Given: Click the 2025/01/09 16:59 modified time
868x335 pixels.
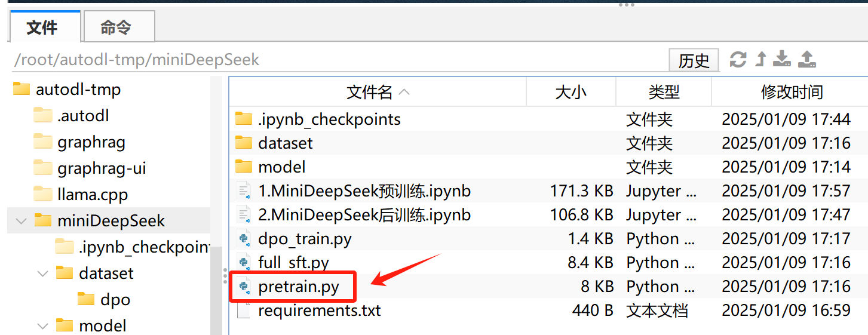Looking at the screenshot, I should [786, 311].
